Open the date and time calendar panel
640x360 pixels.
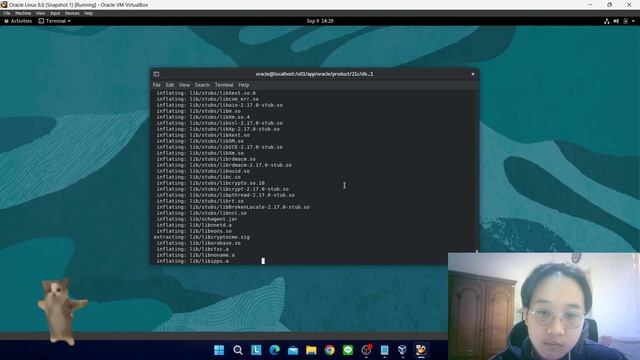pos(320,21)
